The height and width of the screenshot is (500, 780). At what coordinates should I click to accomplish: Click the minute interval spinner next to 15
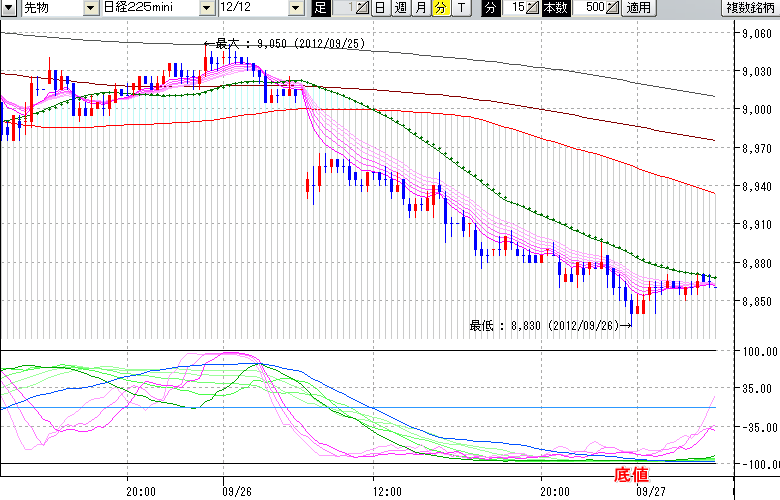point(531,8)
